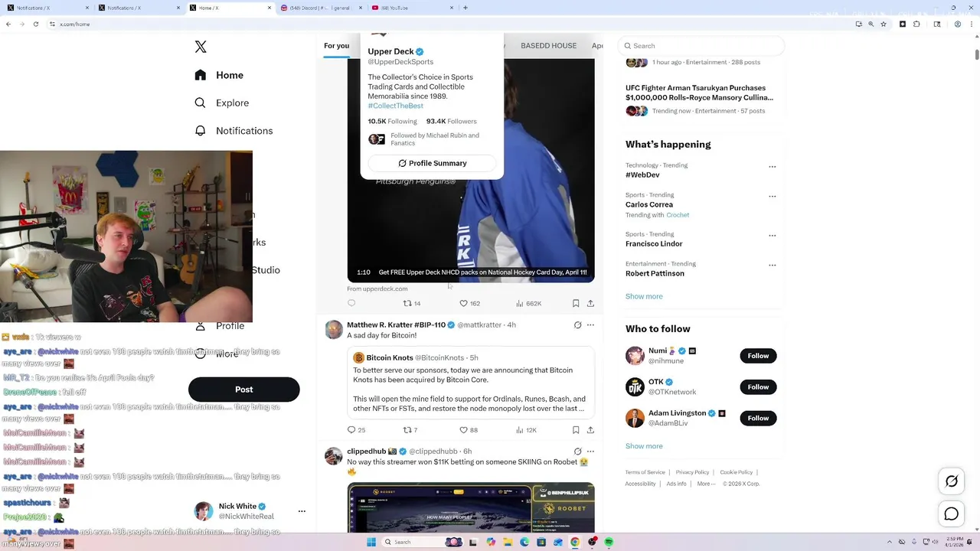Image resolution: width=980 pixels, height=551 pixels.
Task: Open more options on Matthew Kratter post
Action: coord(590,324)
